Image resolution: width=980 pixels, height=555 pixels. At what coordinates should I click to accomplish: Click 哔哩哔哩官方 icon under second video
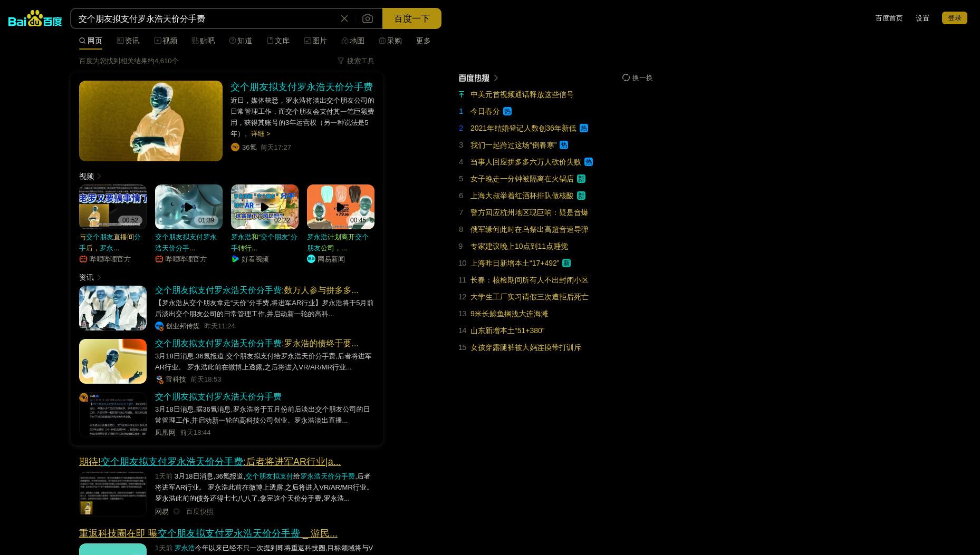click(x=159, y=259)
